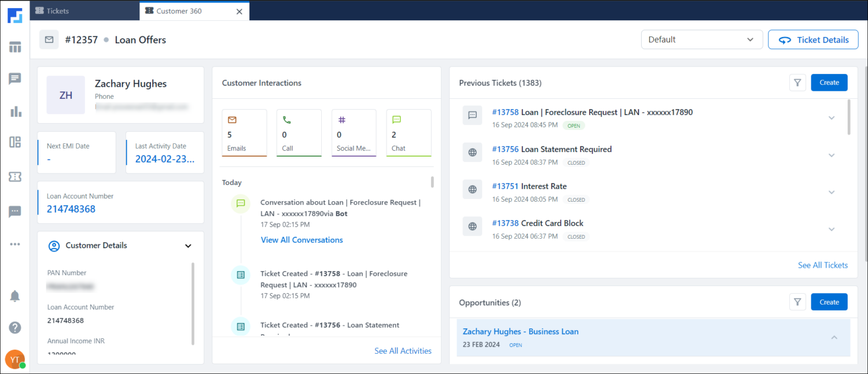This screenshot has height=374, width=868.
Task: Click the email envelope icon beside ticket #12357
Action: (49, 39)
